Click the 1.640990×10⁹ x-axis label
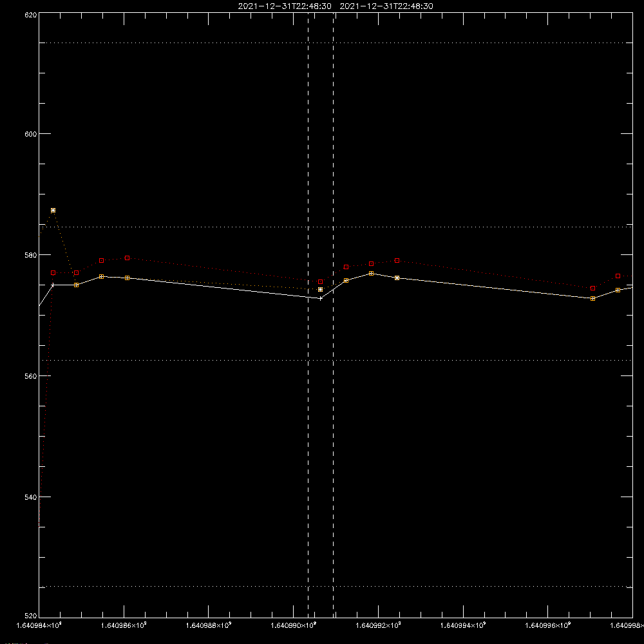The height and width of the screenshot is (644, 644). (x=294, y=625)
